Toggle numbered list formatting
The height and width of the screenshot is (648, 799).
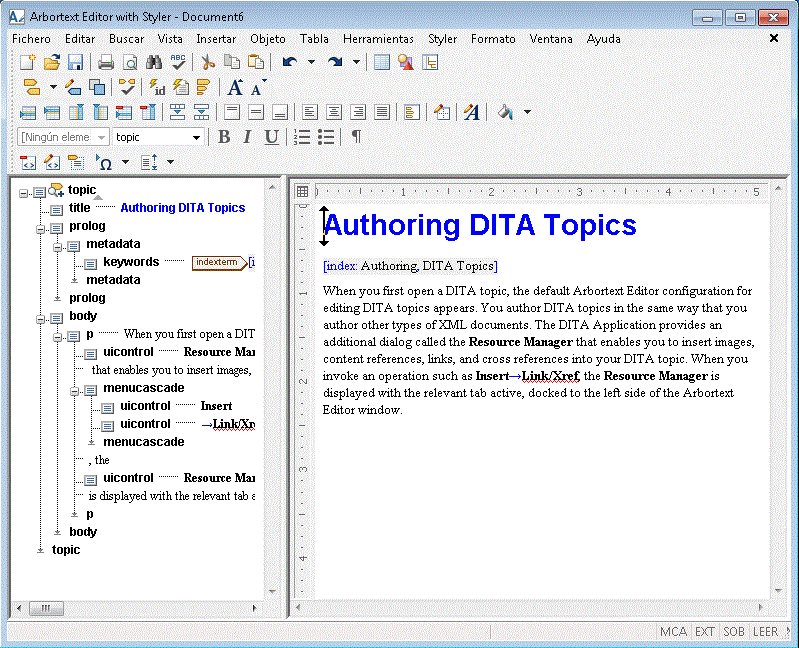(302, 137)
